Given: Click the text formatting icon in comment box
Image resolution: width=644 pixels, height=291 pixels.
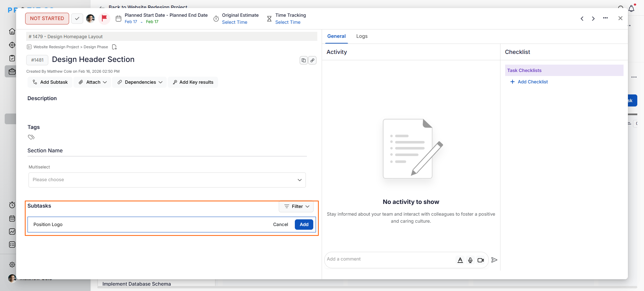Looking at the screenshot, I should 460,260.
